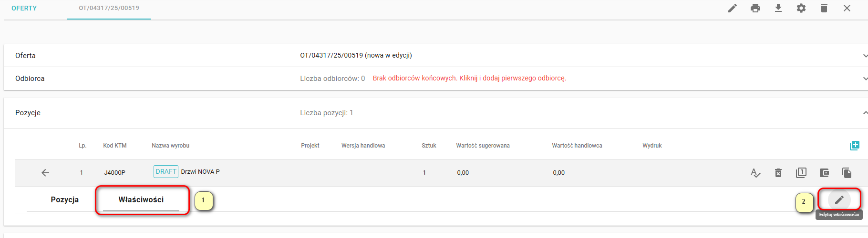Add new position with teal plus icon
Viewport: 868px width, 238px height.
854,146
